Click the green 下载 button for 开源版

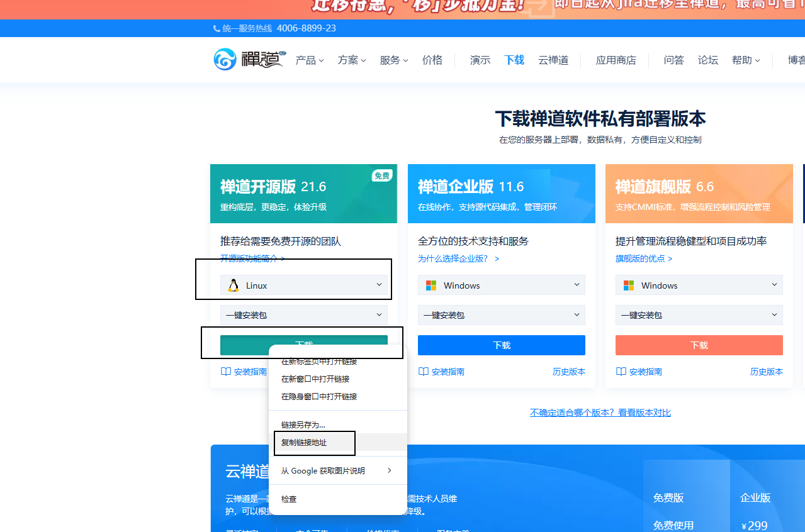pyautogui.click(x=304, y=340)
